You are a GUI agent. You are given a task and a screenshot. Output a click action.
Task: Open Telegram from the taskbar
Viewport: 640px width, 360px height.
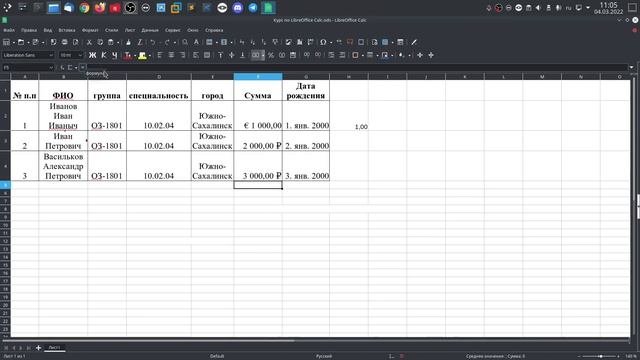(253, 8)
